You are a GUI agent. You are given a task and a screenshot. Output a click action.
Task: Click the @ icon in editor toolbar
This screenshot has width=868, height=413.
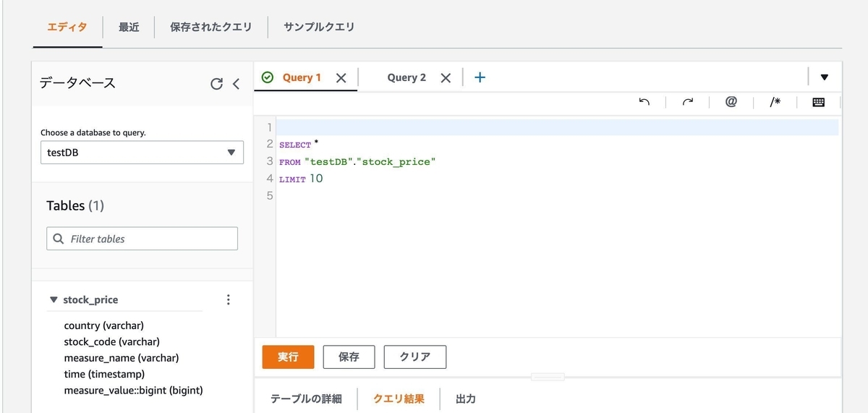tap(731, 102)
